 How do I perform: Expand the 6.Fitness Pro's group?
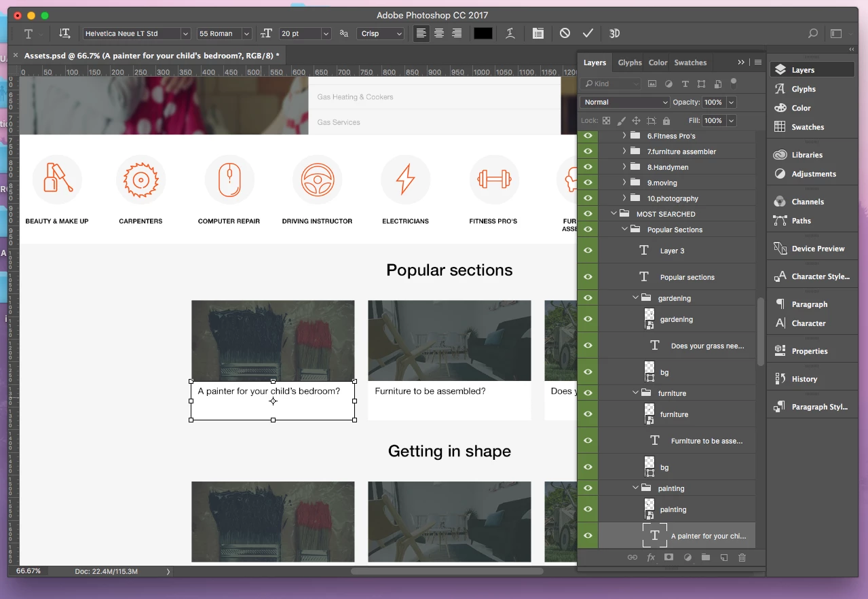tap(624, 136)
